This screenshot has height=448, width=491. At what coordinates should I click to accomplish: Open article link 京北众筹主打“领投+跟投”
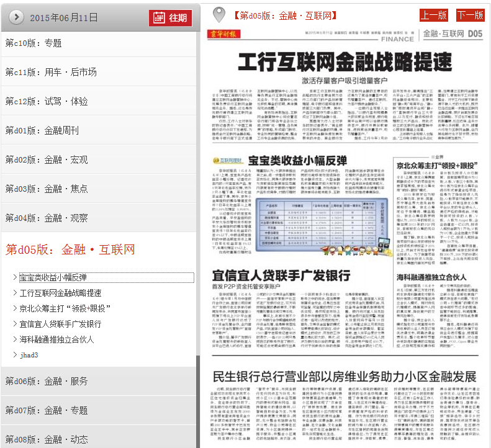coord(65,308)
